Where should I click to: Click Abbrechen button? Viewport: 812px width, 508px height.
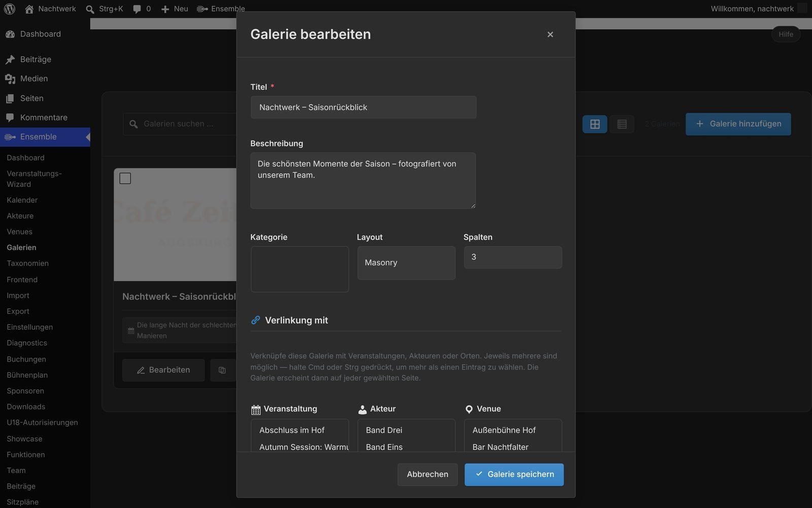point(427,474)
